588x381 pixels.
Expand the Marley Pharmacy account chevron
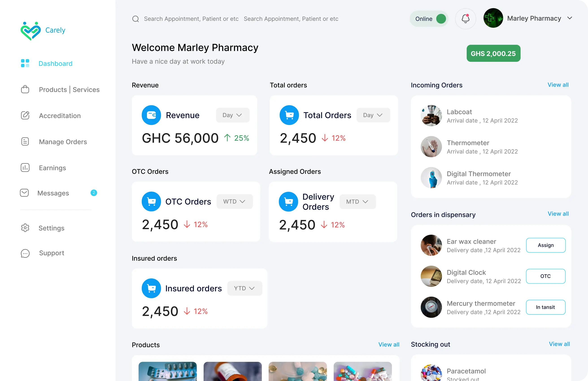click(569, 18)
